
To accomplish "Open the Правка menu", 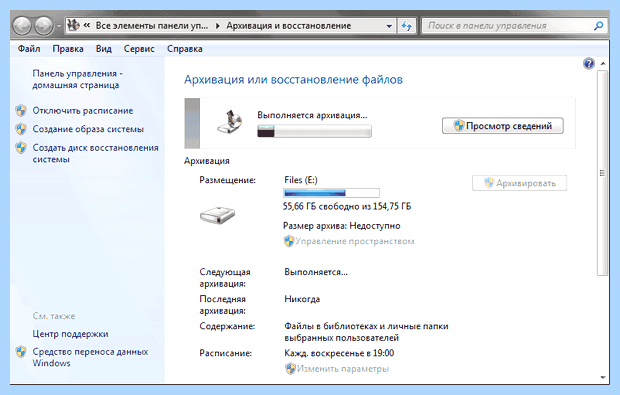I will click(x=68, y=49).
